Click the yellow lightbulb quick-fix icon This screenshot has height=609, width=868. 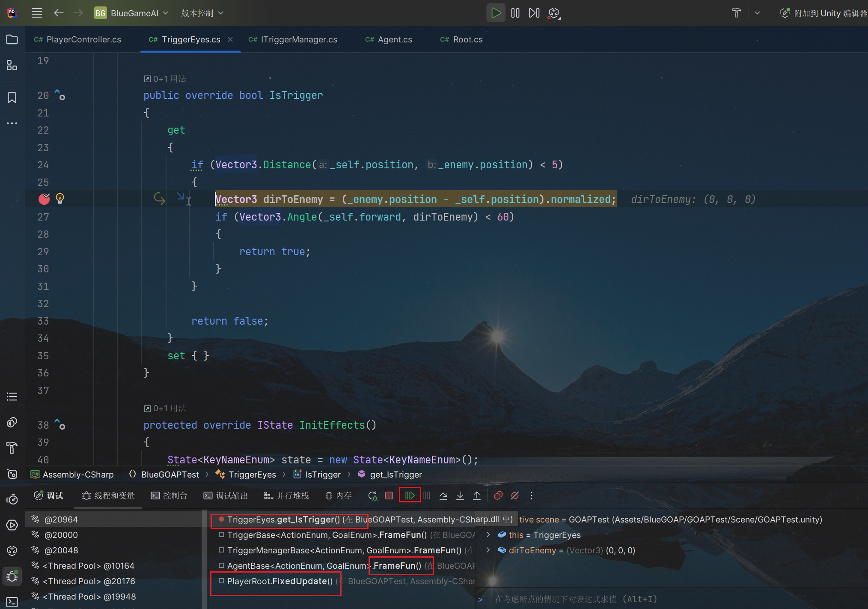tap(60, 199)
